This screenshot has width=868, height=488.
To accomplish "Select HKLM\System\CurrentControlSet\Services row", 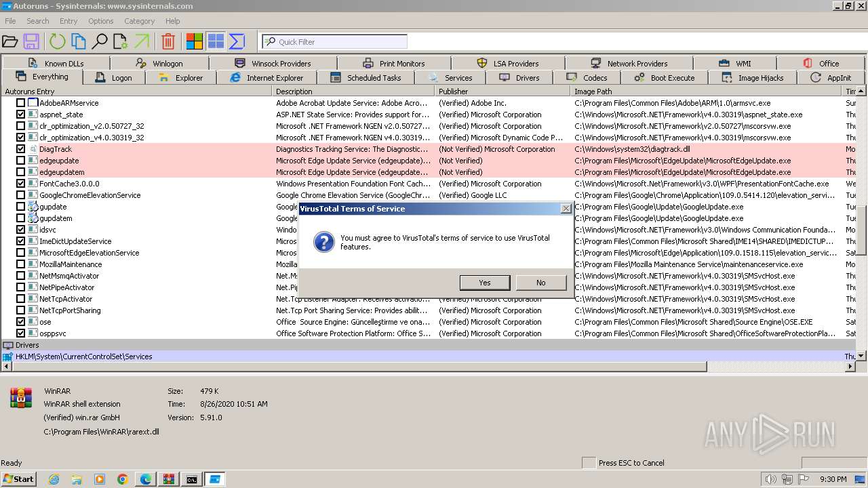I will [x=429, y=357].
